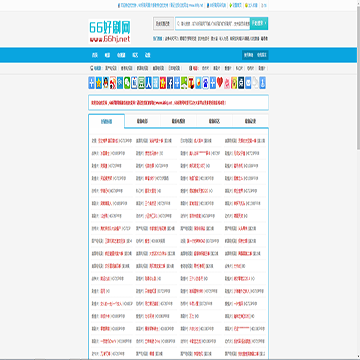Click the teal search submit button
This screenshot has width=360, height=360.
259,23
